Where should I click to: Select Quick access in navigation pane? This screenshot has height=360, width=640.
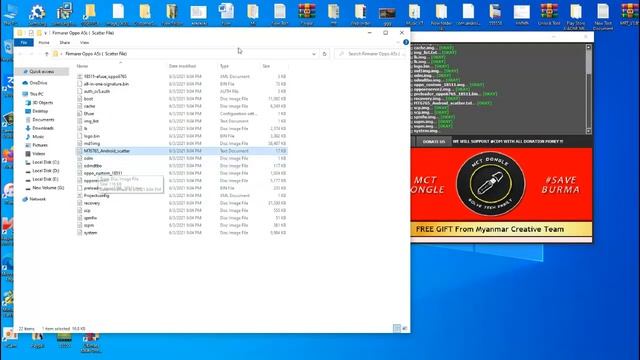click(x=41, y=71)
